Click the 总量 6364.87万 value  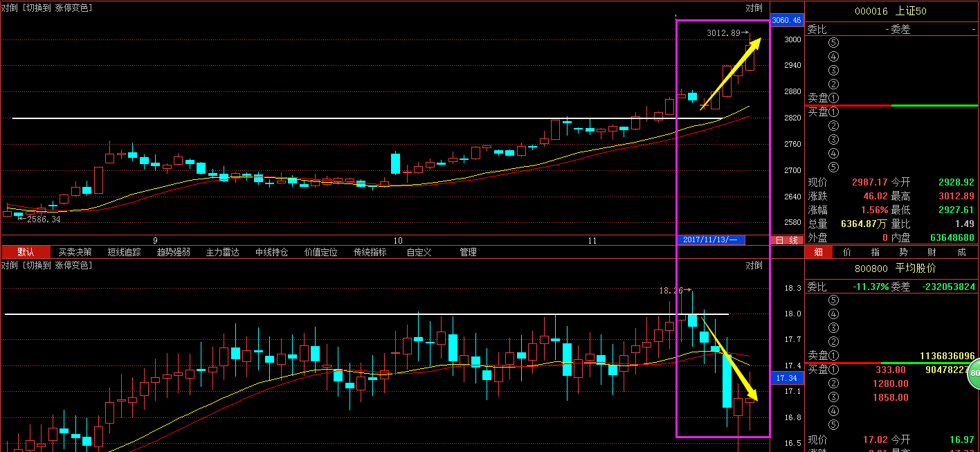pos(864,224)
